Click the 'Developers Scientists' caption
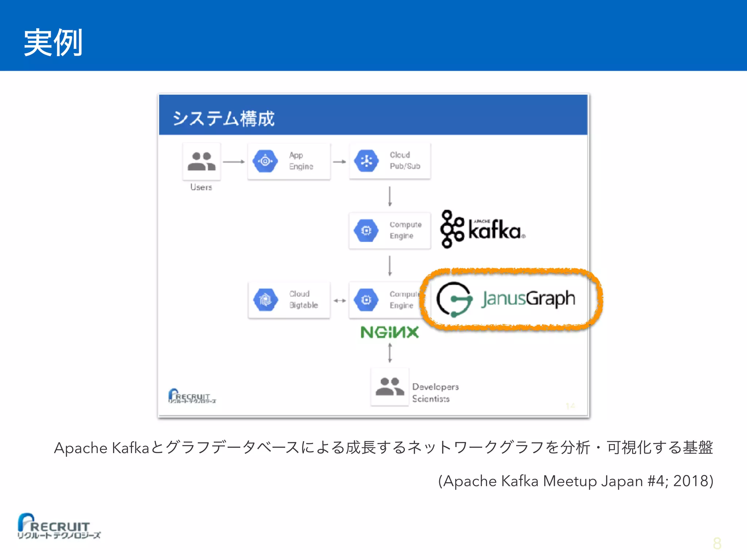747x560 pixels. tap(436, 393)
